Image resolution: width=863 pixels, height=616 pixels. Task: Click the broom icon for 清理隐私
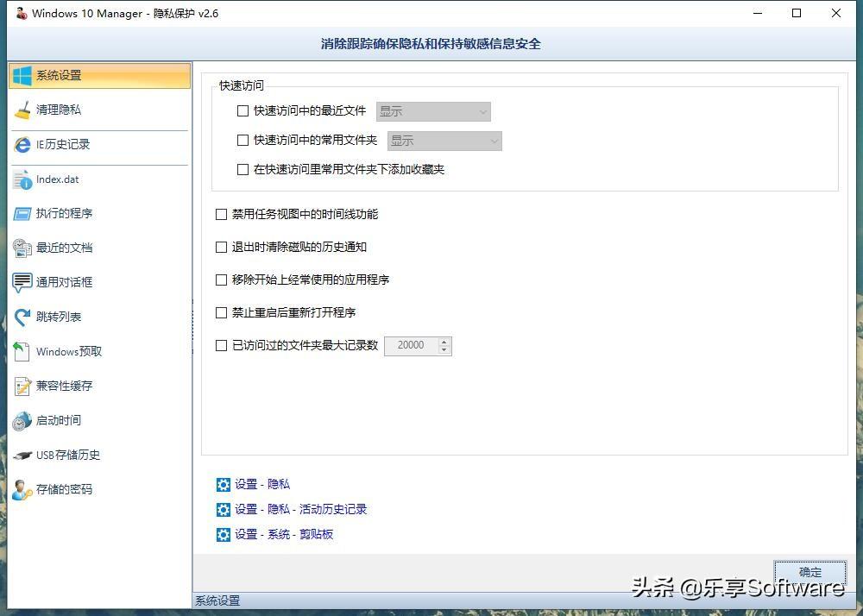(22, 110)
